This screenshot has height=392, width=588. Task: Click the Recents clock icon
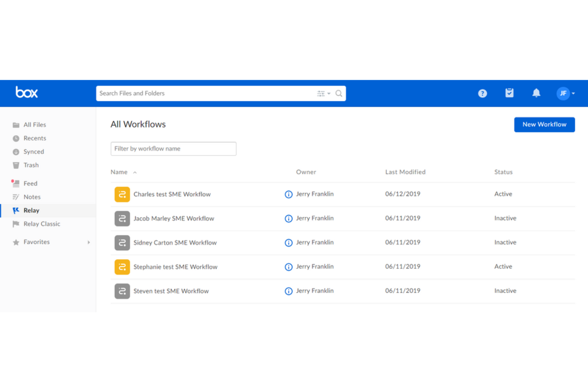coord(16,139)
